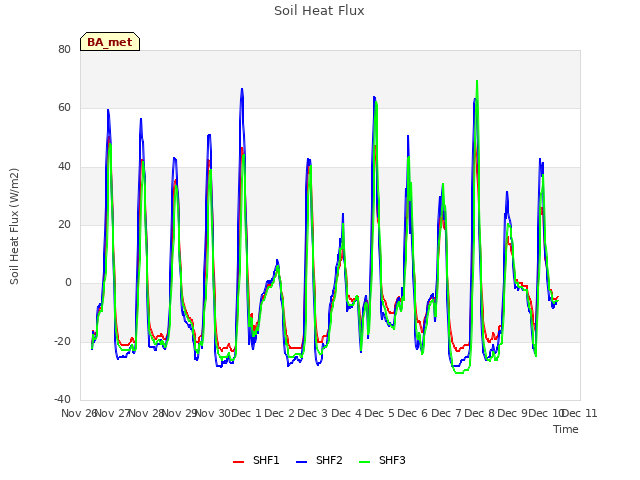Click the y-axis value 60

(x=64, y=108)
